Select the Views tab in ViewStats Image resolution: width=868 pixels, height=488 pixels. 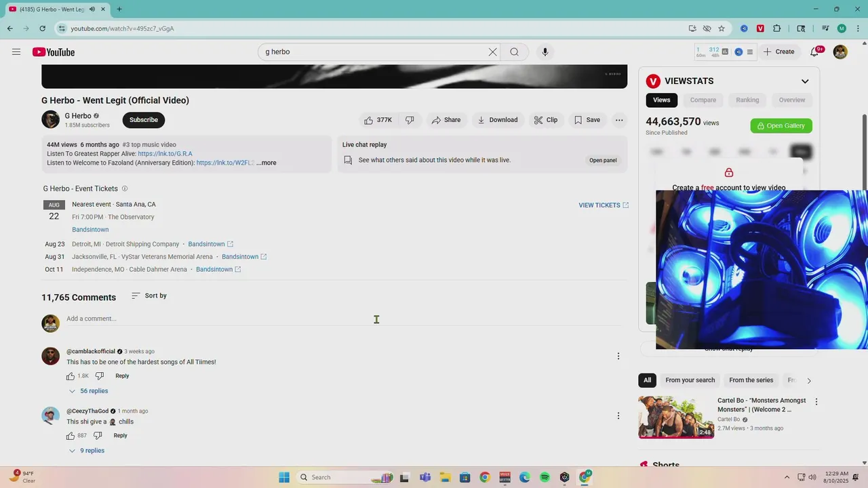pos(662,100)
